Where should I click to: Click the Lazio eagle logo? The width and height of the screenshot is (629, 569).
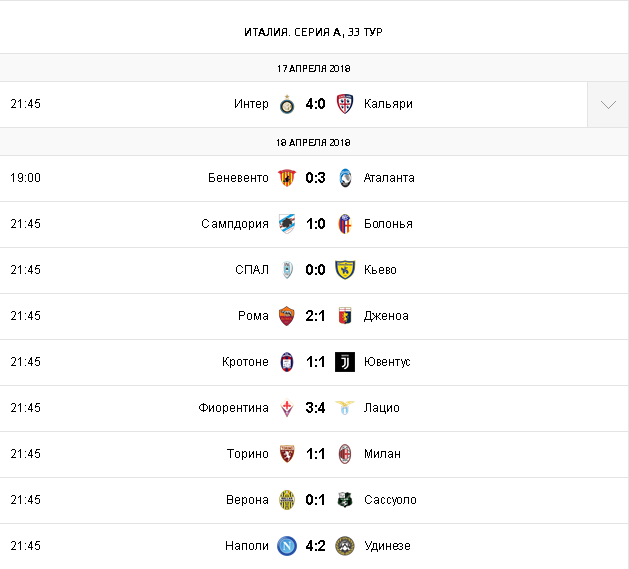point(345,408)
